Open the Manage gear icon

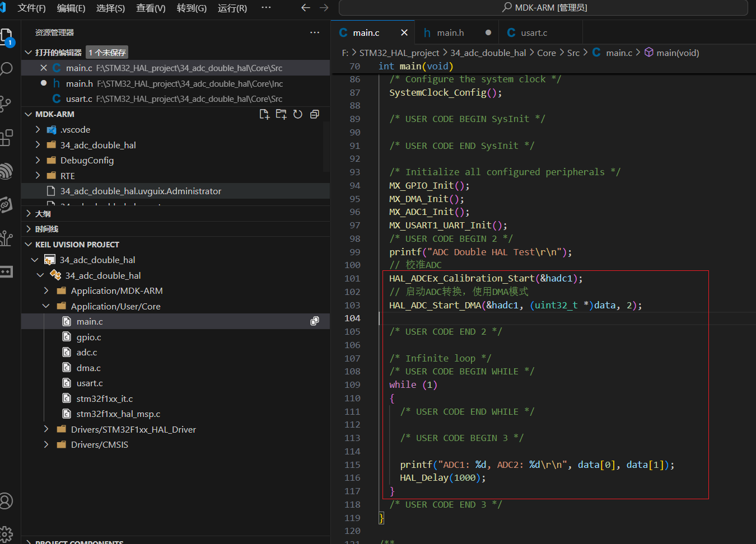tap(6, 533)
